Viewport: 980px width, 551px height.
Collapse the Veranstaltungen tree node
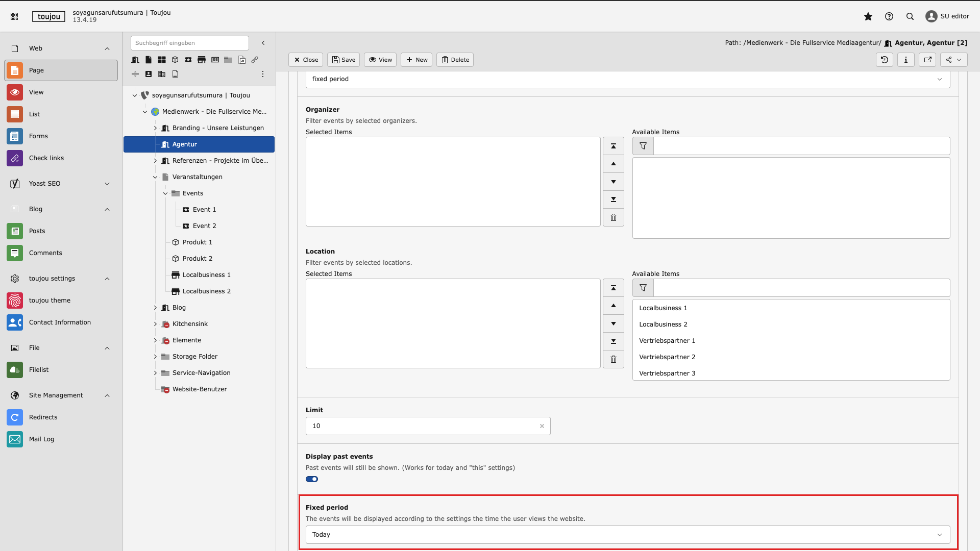tap(155, 177)
